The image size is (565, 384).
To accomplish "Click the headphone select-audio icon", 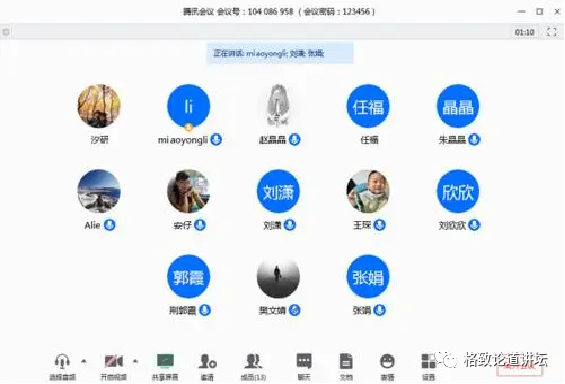I will click(x=62, y=361).
